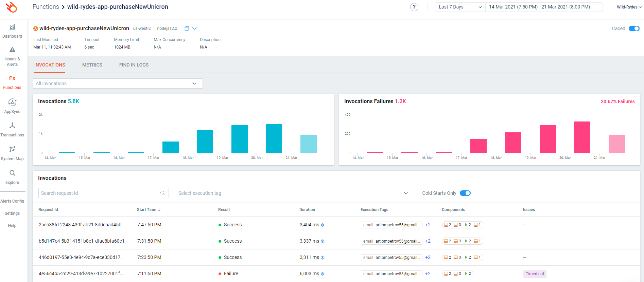Open Select execution tag dropdown
Viewport: 644px width, 282px height.
click(x=295, y=193)
